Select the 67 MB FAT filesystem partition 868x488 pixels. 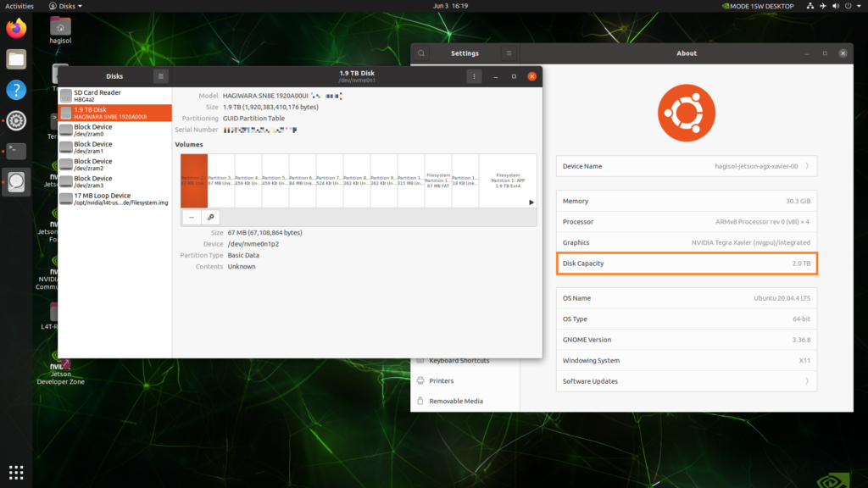[438, 181]
